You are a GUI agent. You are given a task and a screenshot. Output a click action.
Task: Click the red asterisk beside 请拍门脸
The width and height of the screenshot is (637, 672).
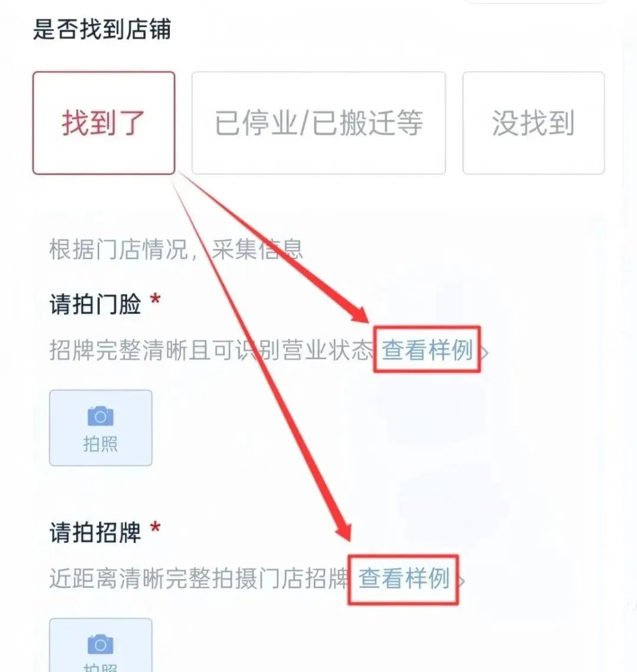155,299
